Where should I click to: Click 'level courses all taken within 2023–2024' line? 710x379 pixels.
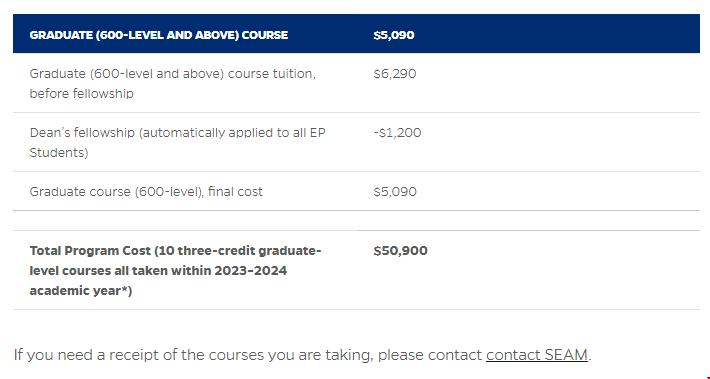click(158, 270)
